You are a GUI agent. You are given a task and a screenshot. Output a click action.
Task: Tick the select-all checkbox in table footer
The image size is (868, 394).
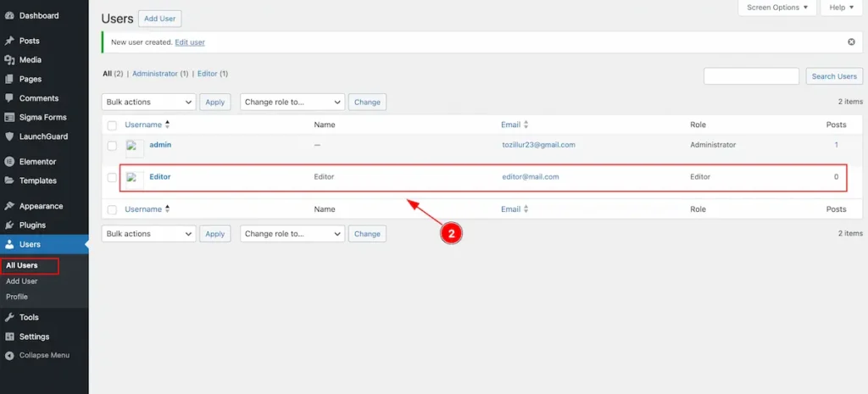[x=112, y=210]
